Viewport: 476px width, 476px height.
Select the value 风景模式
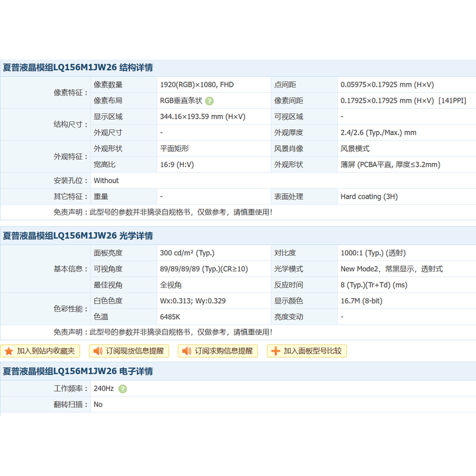355,148
